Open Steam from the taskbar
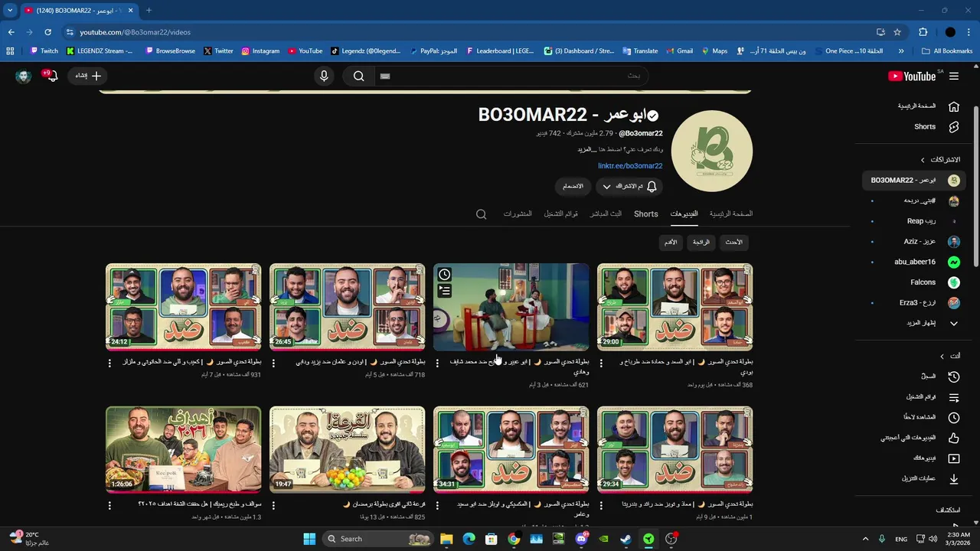 click(626, 539)
